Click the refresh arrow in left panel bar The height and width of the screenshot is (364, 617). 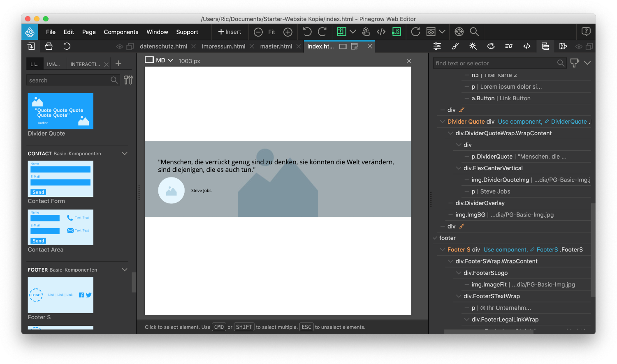[x=67, y=46]
